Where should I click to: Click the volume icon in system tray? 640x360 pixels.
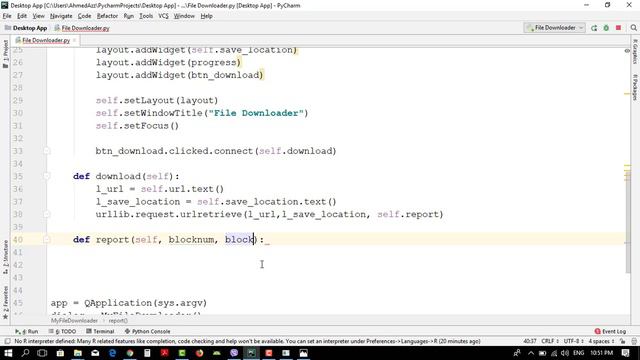pyautogui.click(x=565, y=353)
